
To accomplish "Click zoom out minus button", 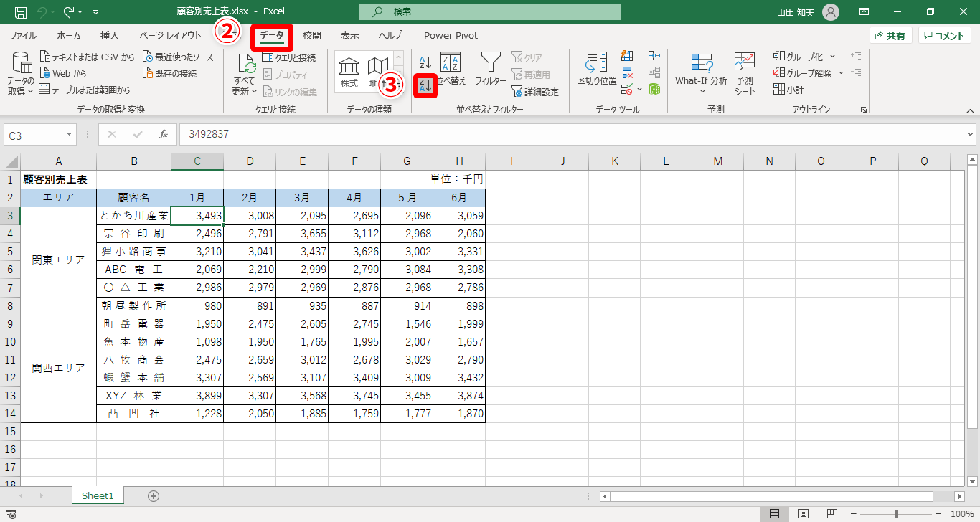I will [854, 514].
